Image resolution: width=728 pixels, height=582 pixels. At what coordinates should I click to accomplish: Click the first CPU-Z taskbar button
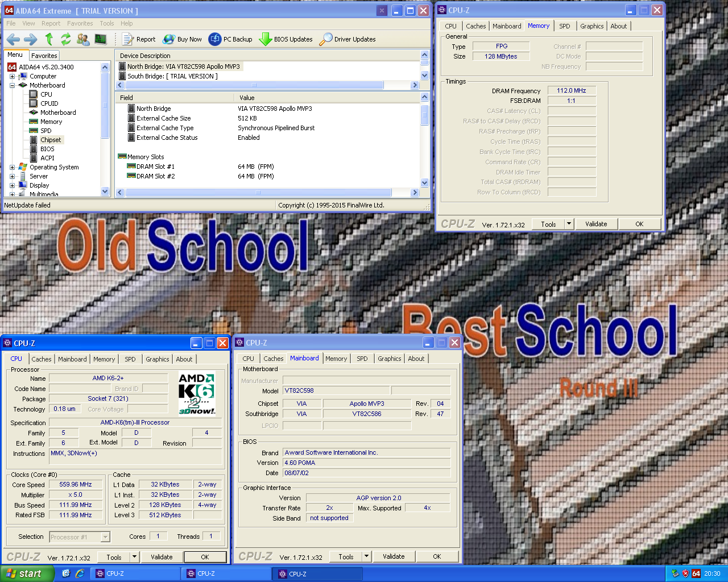pyautogui.click(x=135, y=573)
